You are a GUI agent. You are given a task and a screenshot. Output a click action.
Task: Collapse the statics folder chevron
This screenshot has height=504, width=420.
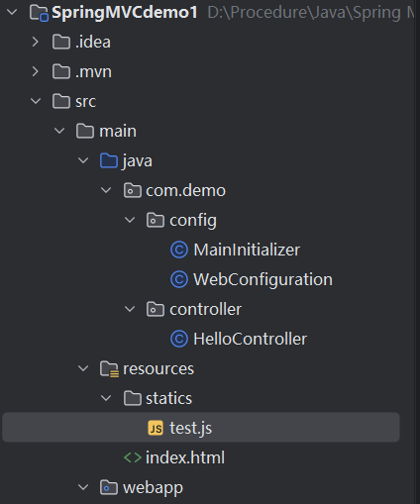[106, 398]
